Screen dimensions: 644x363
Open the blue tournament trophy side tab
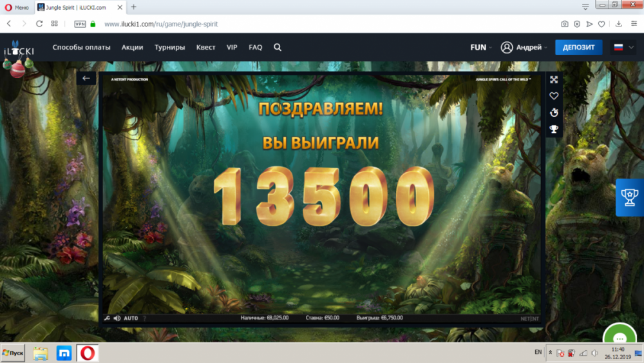click(629, 197)
